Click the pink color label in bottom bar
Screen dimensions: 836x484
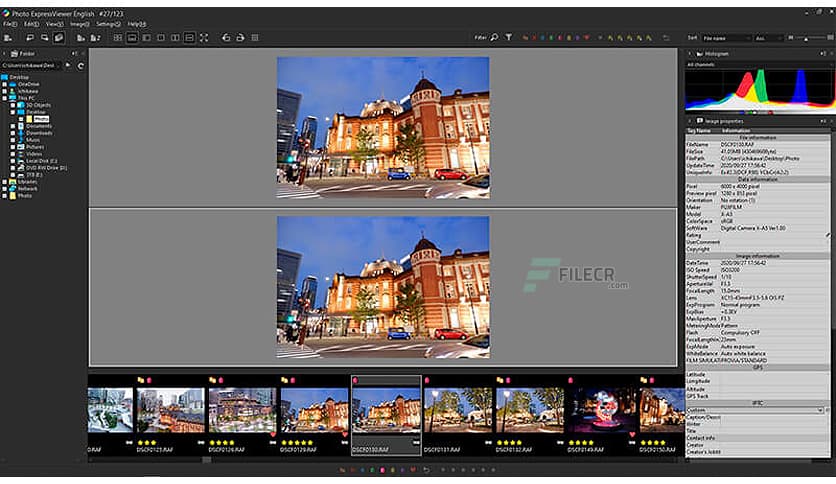point(382,470)
